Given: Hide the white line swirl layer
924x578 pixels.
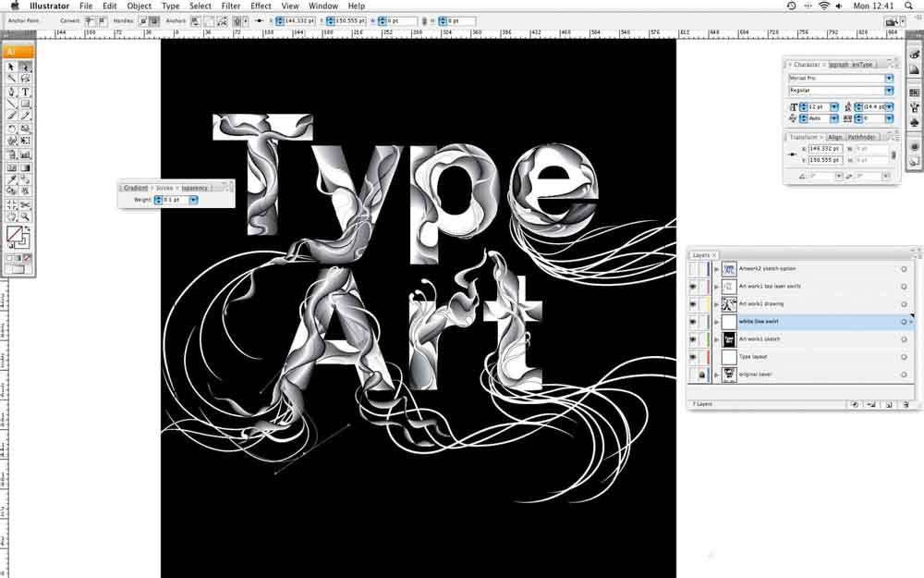Looking at the screenshot, I should 693,322.
